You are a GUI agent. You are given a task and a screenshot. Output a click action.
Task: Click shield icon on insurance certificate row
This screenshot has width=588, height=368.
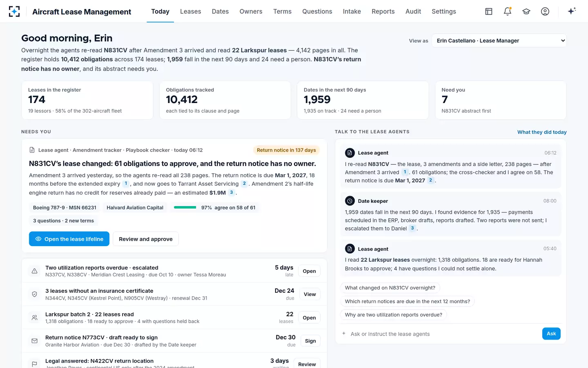pyautogui.click(x=35, y=294)
